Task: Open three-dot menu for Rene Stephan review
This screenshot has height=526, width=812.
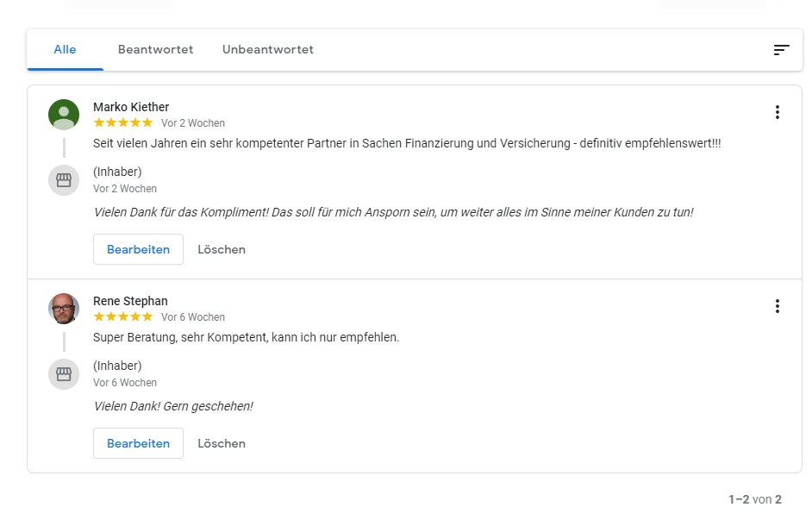Action: pyautogui.click(x=777, y=306)
